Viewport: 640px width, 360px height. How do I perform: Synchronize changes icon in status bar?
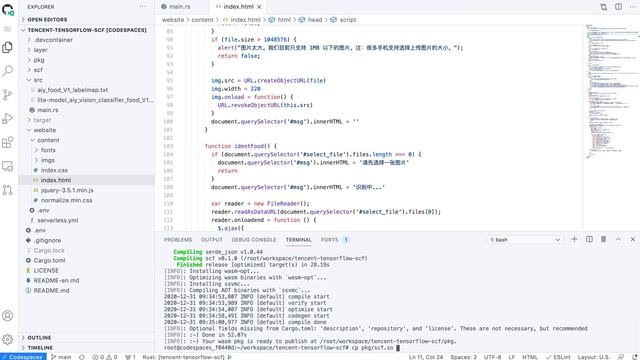point(82,357)
